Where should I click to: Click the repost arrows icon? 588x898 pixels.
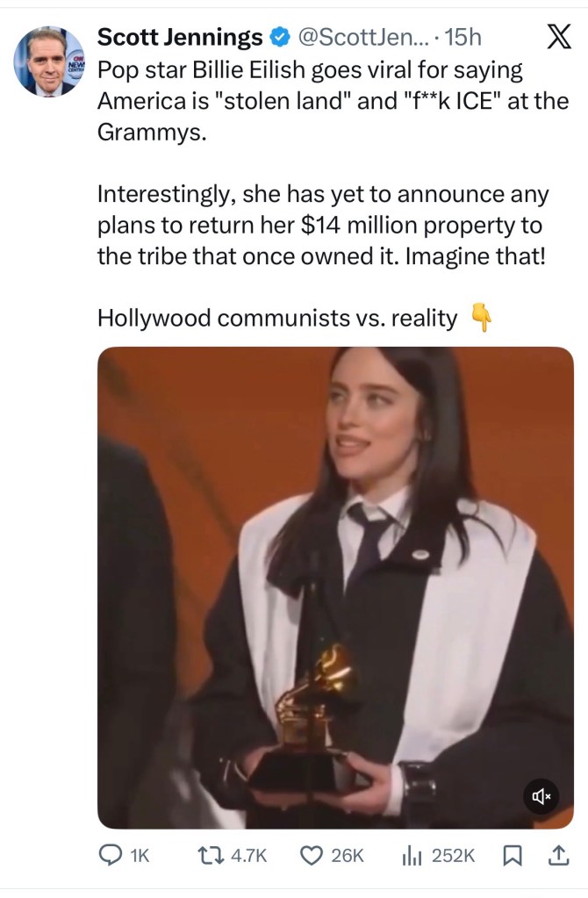[x=211, y=856]
